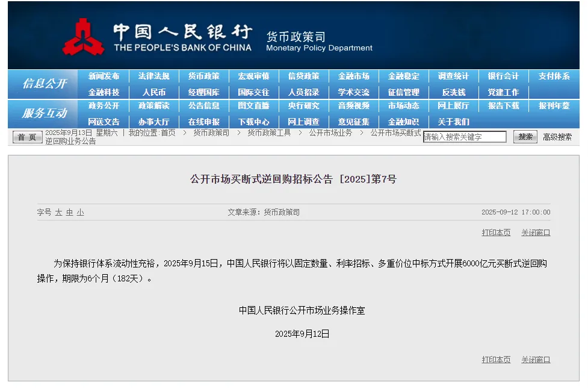Set font size to 大
588x388 pixels.
point(59,213)
